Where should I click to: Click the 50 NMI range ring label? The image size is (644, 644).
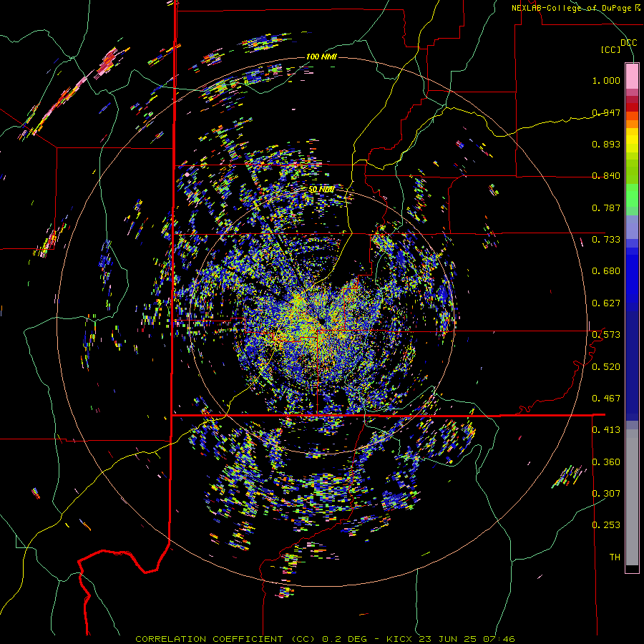tap(321, 190)
